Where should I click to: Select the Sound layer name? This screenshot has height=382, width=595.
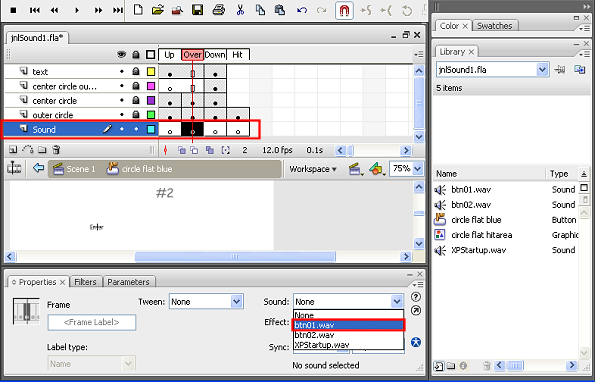[44, 129]
